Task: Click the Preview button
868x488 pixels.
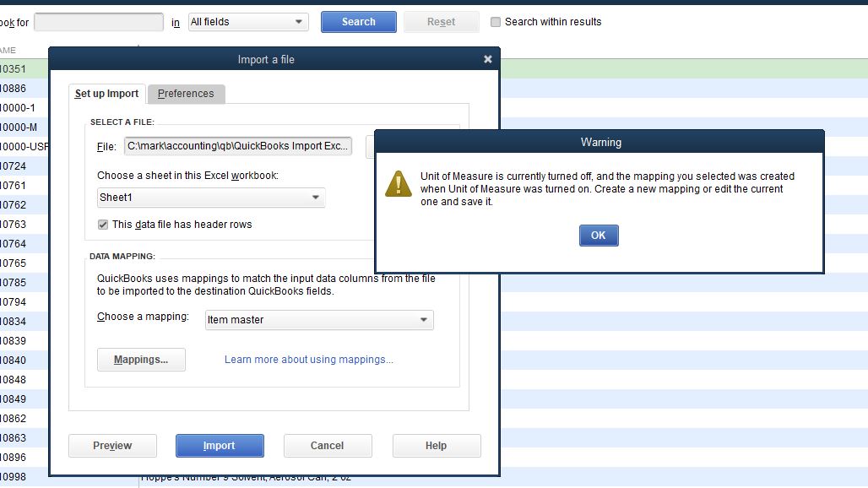Action: click(x=112, y=445)
